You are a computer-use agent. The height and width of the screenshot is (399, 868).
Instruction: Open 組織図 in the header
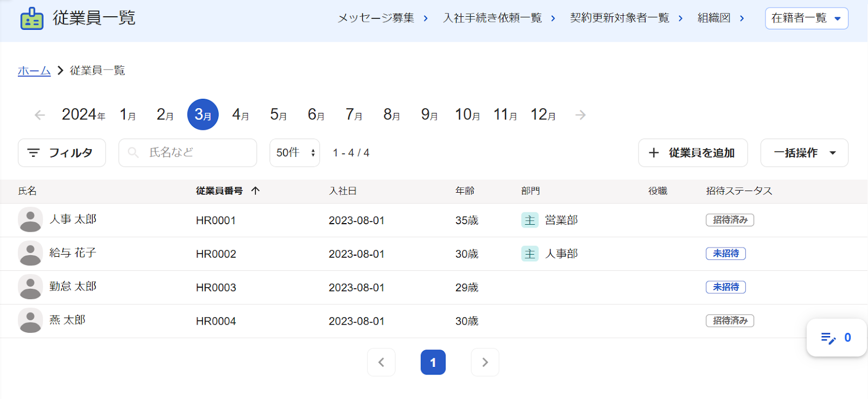click(721, 18)
